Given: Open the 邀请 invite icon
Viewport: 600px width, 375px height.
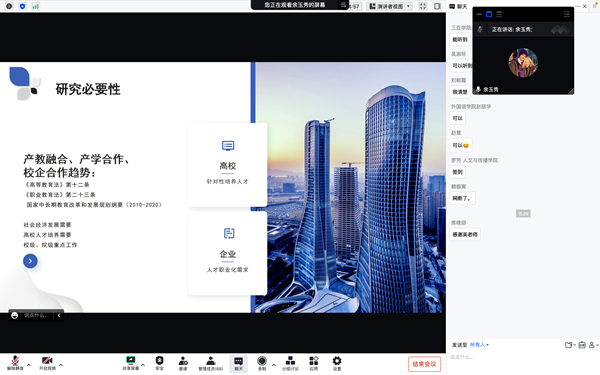Looking at the screenshot, I should pyautogui.click(x=183, y=363).
